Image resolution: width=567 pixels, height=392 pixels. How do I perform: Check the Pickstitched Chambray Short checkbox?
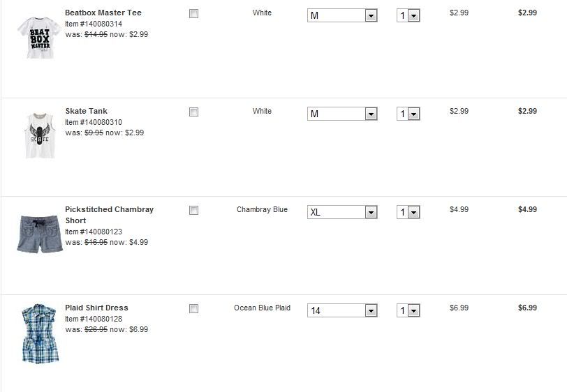pos(193,211)
